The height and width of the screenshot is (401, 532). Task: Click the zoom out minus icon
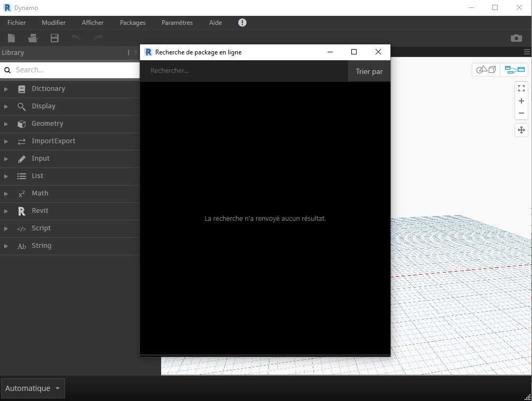[521, 113]
